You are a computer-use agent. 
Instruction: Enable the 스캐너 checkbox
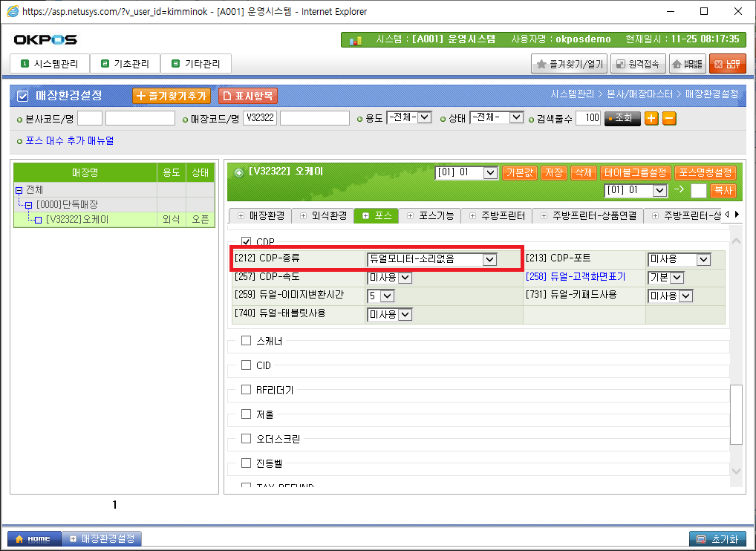[247, 341]
